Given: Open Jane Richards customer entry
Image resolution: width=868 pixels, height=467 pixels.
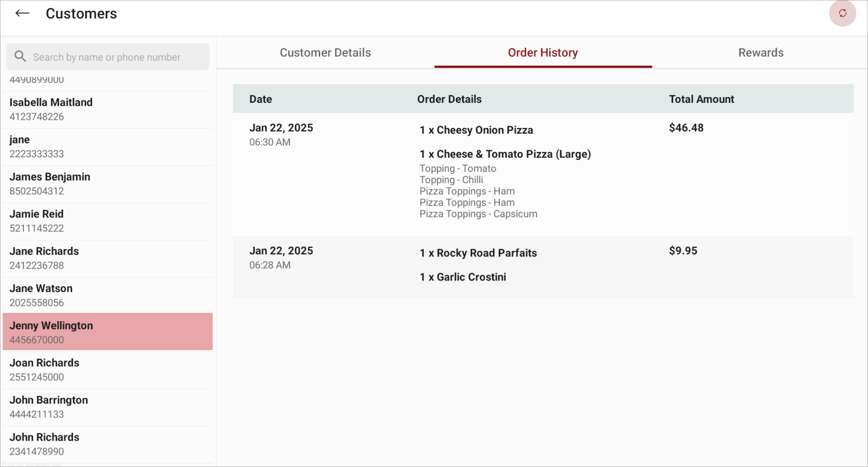Looking at the screenshot, I should pos(108,258).
